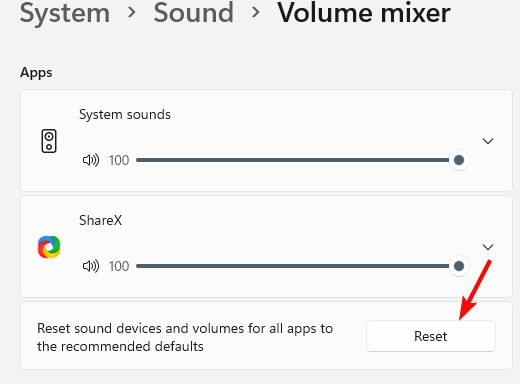Reset all app volumes to defaults

pyautogui.click(x=431, y=336)
